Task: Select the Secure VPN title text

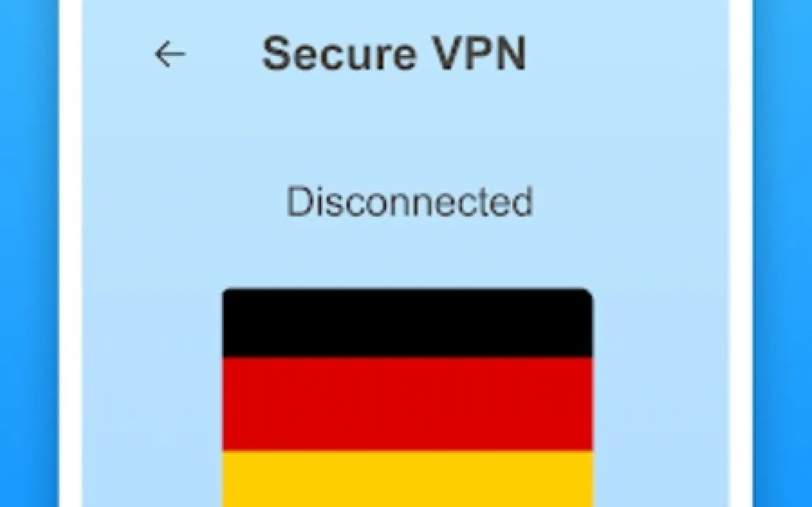Action: coord(394,54)
